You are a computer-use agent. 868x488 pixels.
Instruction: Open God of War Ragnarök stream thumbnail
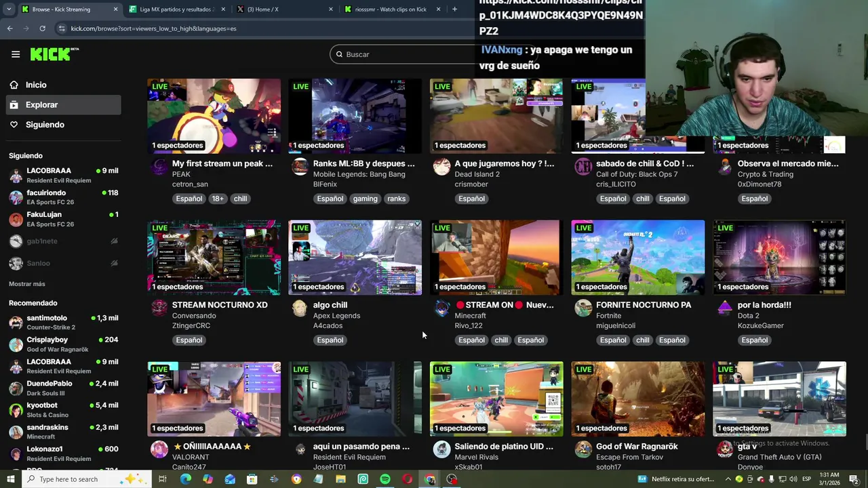[637, 399]
